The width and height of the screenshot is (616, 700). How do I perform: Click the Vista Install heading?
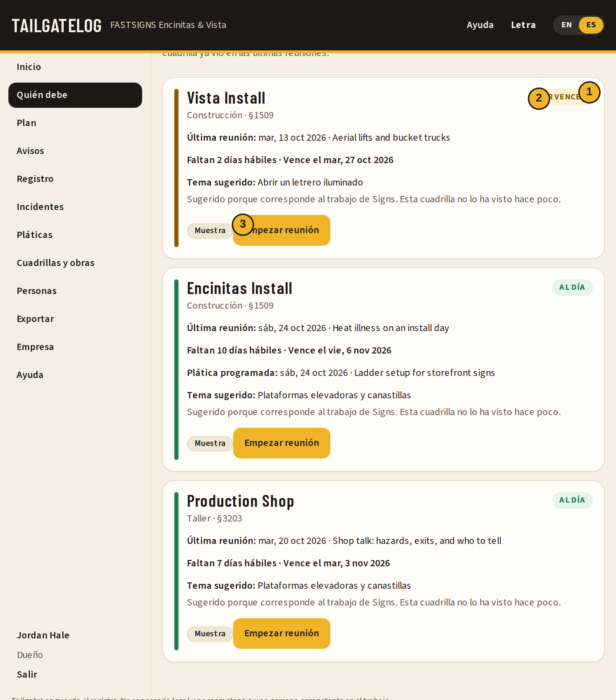226,98
